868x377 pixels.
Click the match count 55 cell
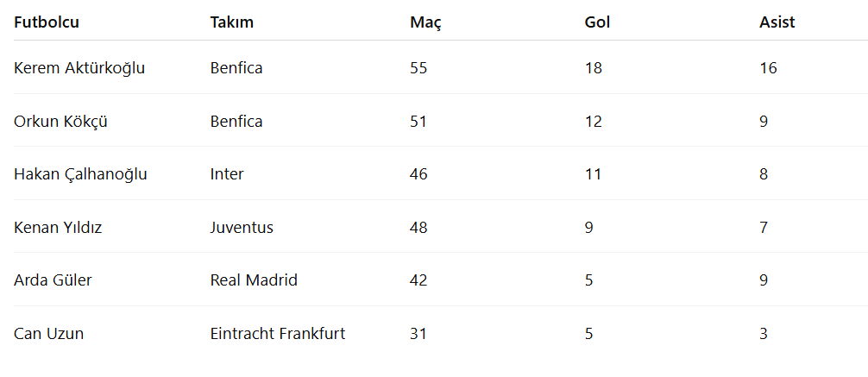pyautogui.click(x=419, y=68)
